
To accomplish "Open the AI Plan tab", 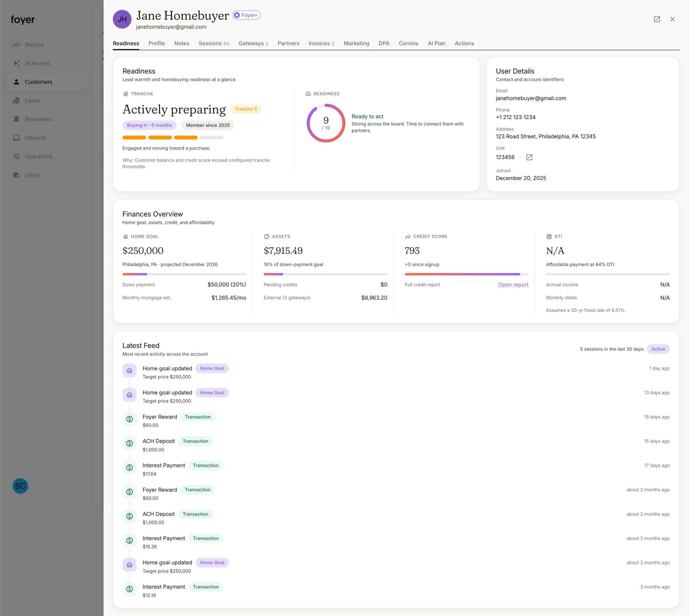I will coord(436,43).
